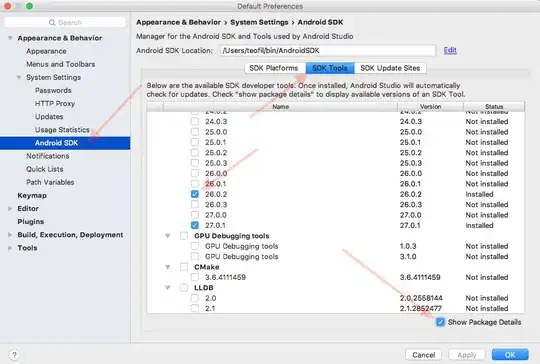Click the Cancel button
The height and width of the screenshot is (364, 540).
(424, 355)
